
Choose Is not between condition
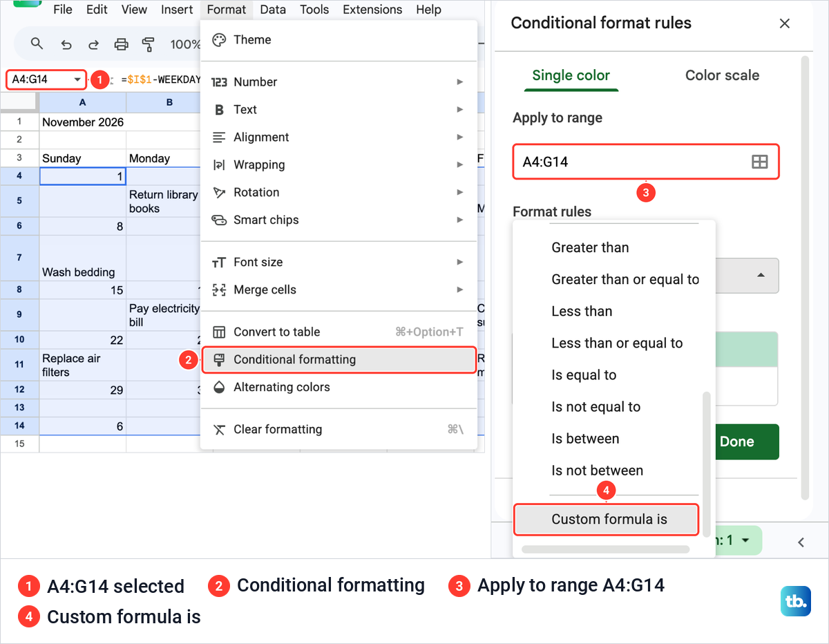point(607,470)
